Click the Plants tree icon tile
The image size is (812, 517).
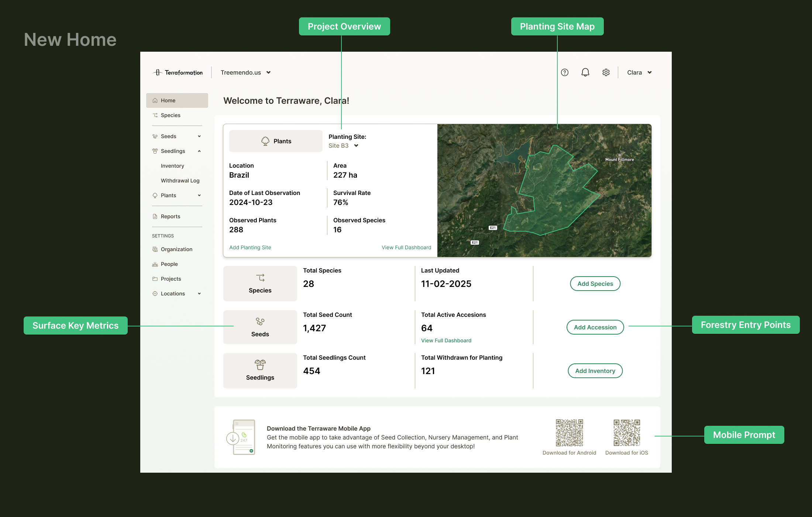coord(276,141)
